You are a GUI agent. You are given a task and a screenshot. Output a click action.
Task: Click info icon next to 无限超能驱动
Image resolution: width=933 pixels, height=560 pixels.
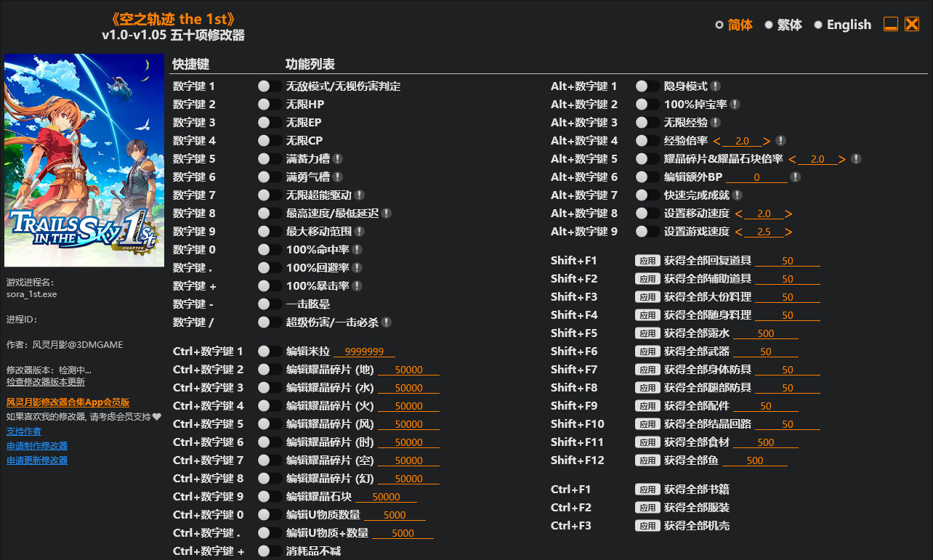[360, 195]
